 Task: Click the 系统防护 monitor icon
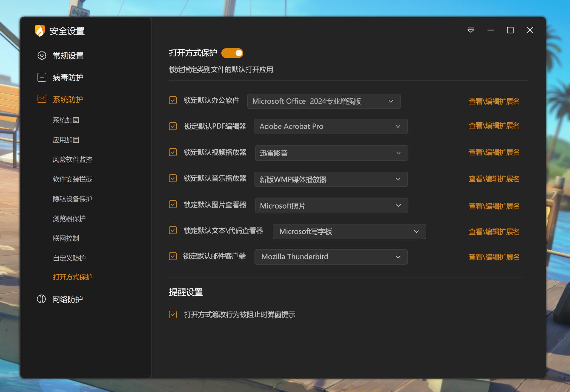click(x=42, y=99)
